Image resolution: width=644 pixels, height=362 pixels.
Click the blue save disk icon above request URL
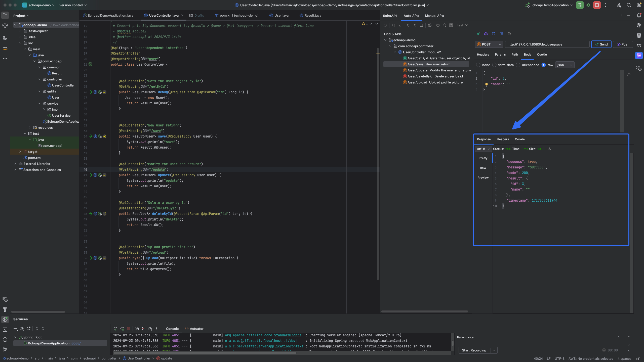[x=493, y=34]
